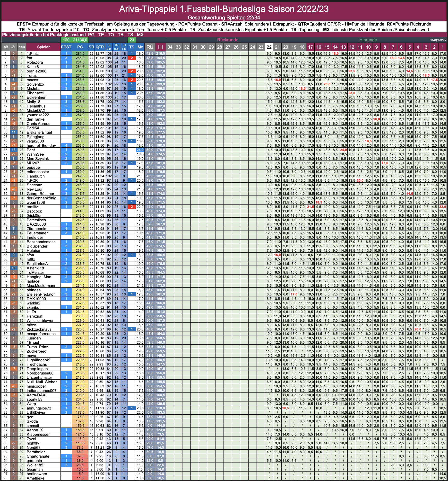Select player 'Null Null Sieben'
448x481 pixels.
42,382
